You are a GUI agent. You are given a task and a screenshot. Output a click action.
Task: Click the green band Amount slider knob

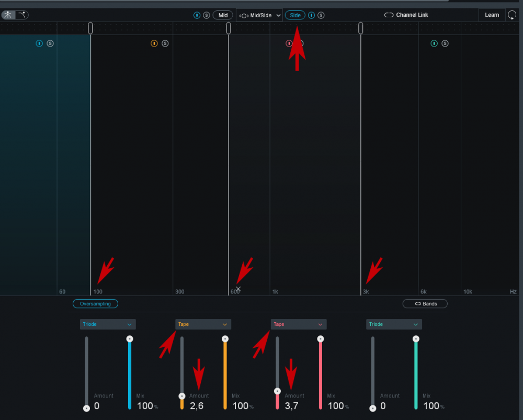coord(372,408)
